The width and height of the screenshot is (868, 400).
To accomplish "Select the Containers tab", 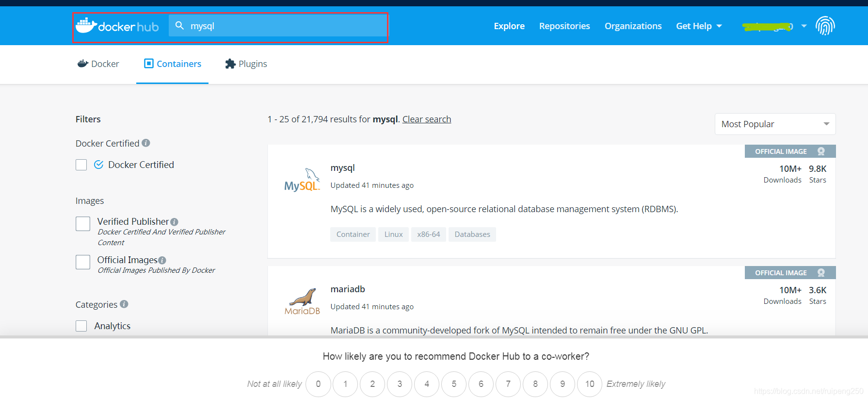I will 172,64.
